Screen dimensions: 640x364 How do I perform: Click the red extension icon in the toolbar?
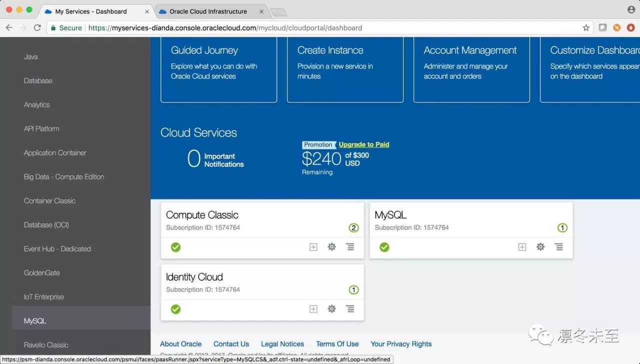tap(630, 28)
